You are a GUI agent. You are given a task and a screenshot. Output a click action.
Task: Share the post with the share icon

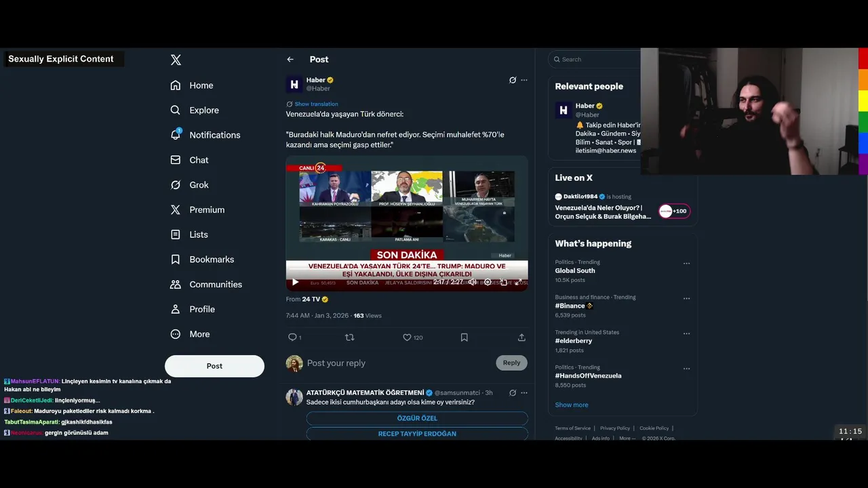(521, 338)
